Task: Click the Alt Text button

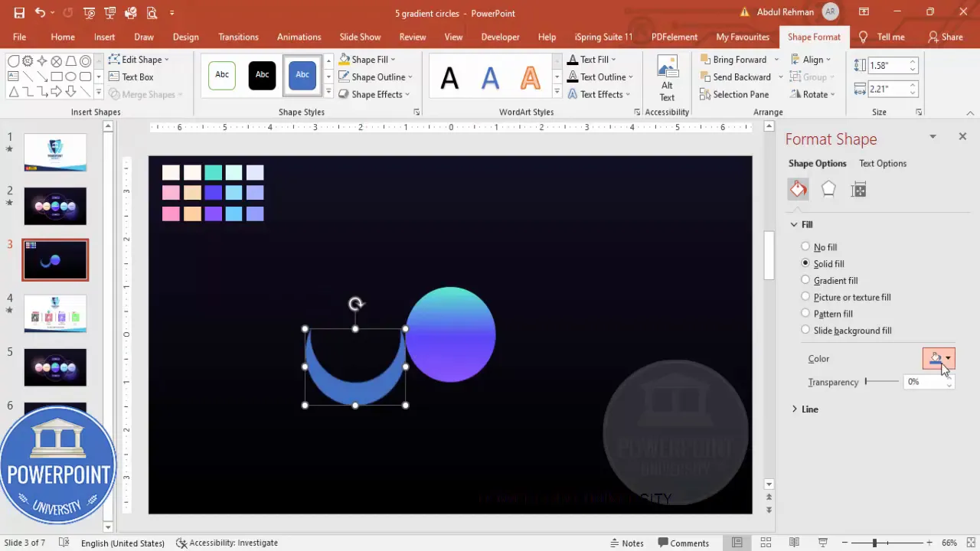Action: (x=667, y=78)
